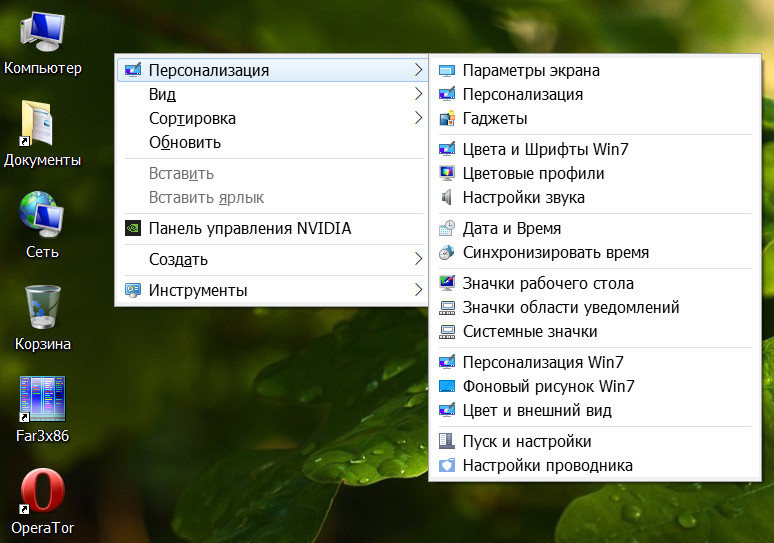Click the Сеть desktop icon

(x=41, y=215)
